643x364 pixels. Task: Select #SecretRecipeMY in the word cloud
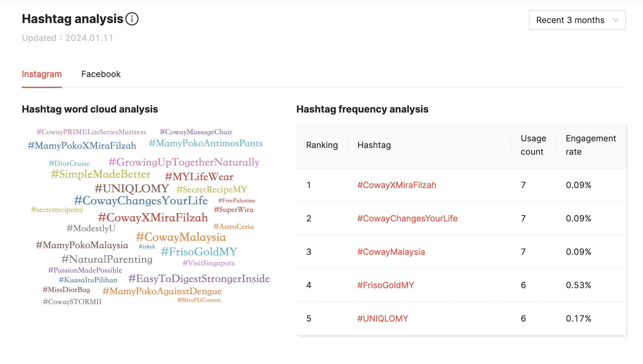click(x=212, y=190)
